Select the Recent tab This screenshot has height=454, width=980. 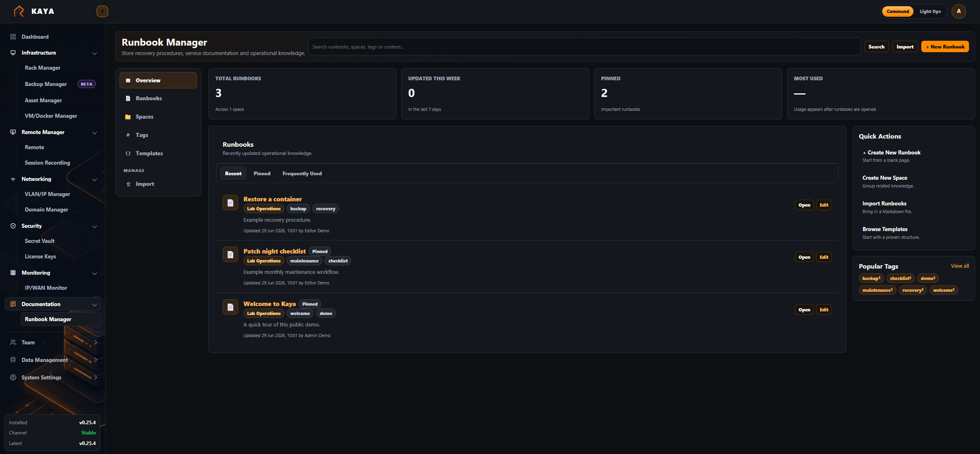pos(233,174)
